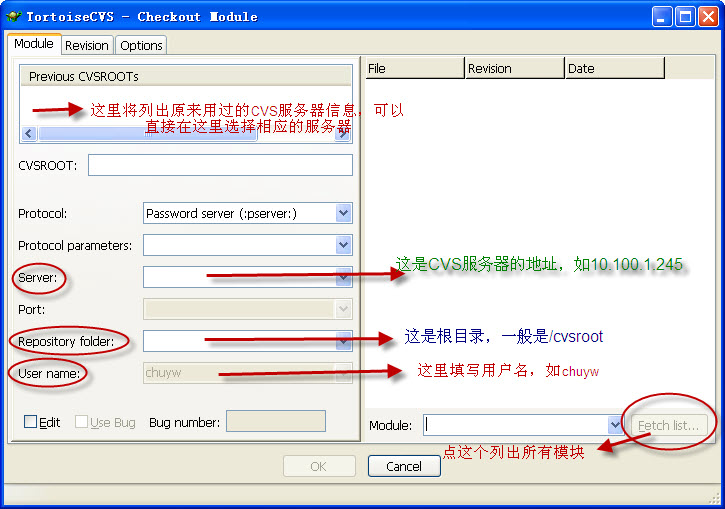Screen dimensions: 725x509
Task: Expand the Protocol parameters dropdown
Action: tap(343, 245)
